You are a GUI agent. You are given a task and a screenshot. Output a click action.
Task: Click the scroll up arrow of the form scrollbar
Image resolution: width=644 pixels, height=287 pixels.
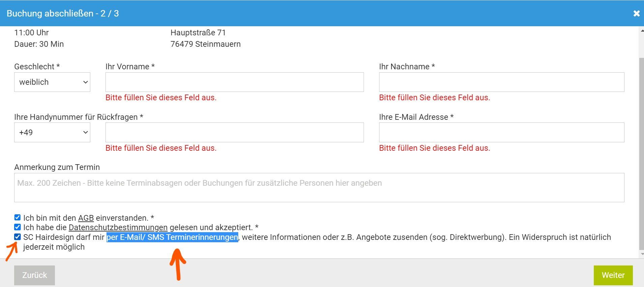pos(641,31)
